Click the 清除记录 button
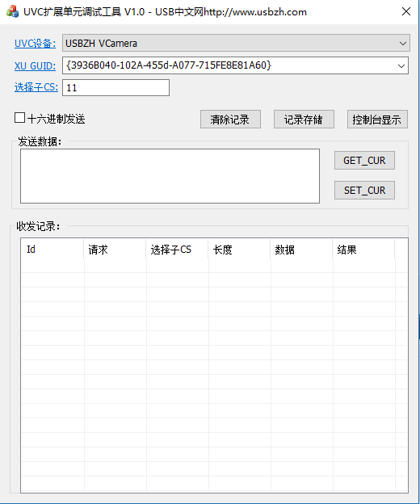 point(230,120)
